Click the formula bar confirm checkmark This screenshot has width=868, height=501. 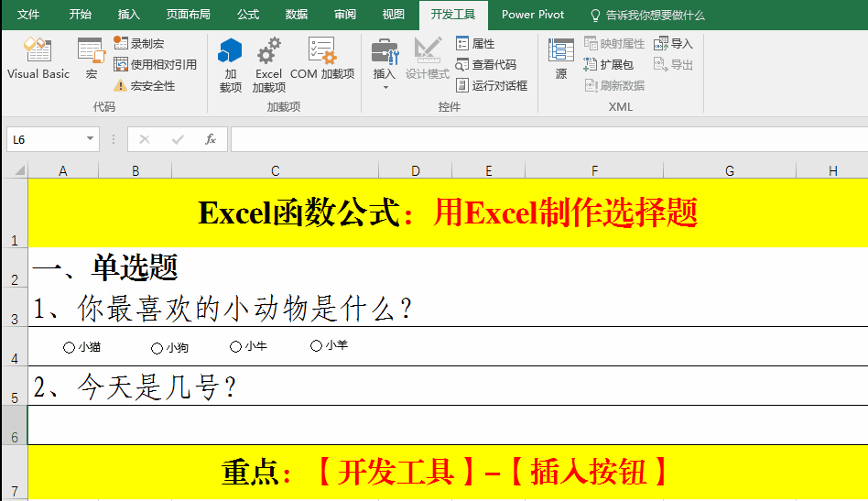click(x=178, y=139)
